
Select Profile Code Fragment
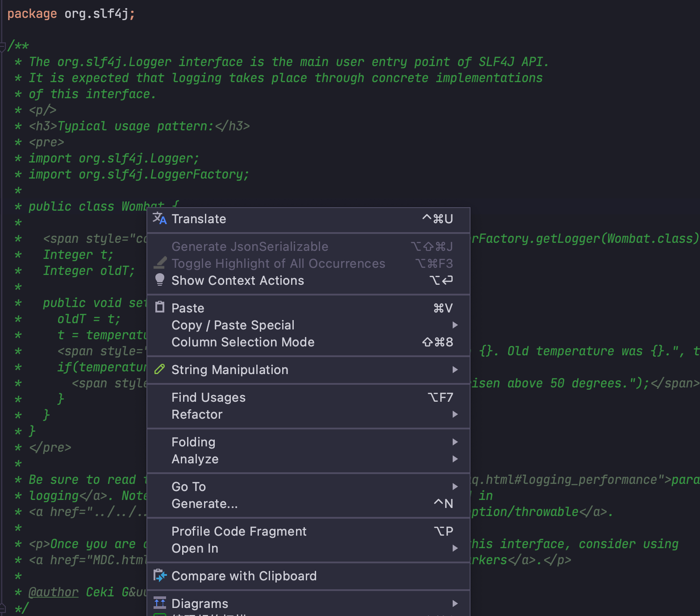[x=308, y=531]
